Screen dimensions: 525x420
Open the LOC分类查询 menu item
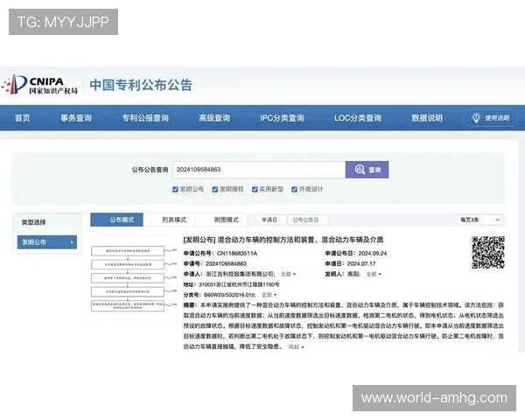358,118
